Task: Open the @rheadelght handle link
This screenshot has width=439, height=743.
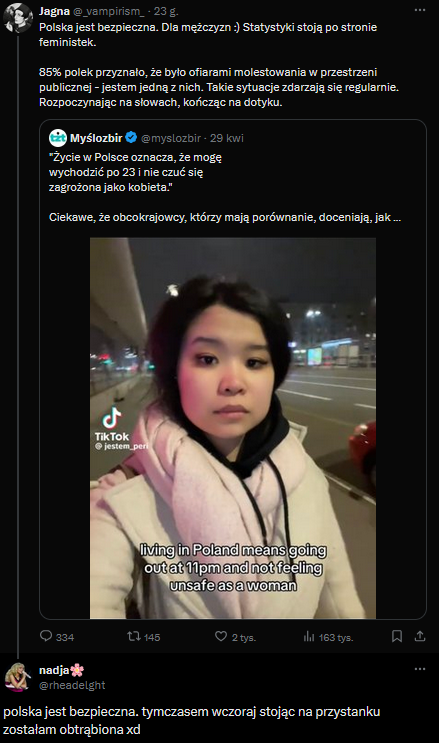Action: click(72, 685)
